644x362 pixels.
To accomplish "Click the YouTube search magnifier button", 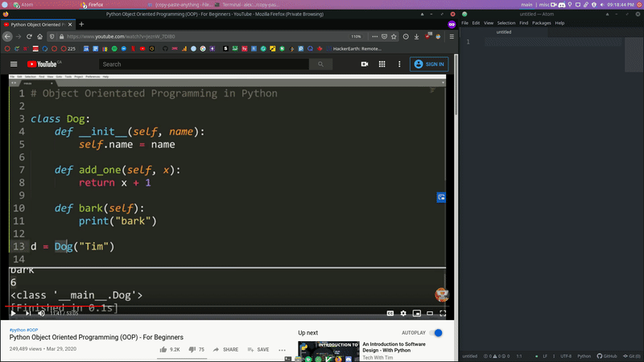I will (x=320, y=64).
